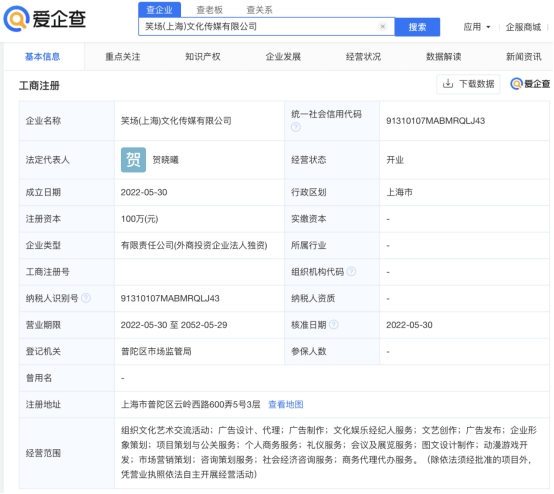Click the 下载数据 download button

click(x=468, y=84)
